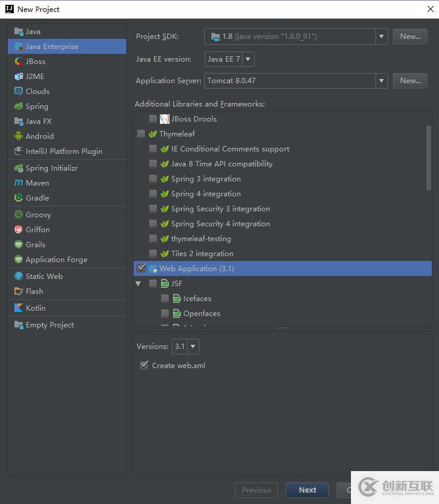Select the Spring leaf icon in sidebar
Screen dimensions: 439x504
click(x=19, y=106)
